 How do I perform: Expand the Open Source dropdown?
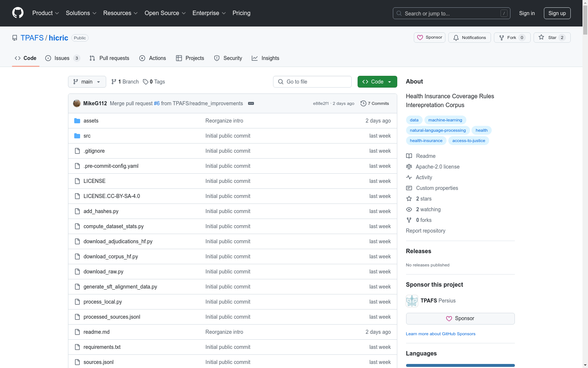(x=165, y=13)
